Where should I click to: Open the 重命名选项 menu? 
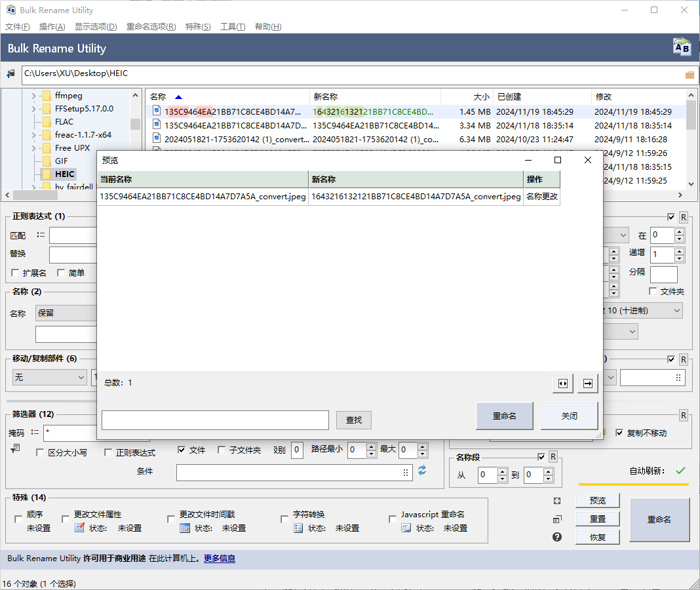point(151,27)
